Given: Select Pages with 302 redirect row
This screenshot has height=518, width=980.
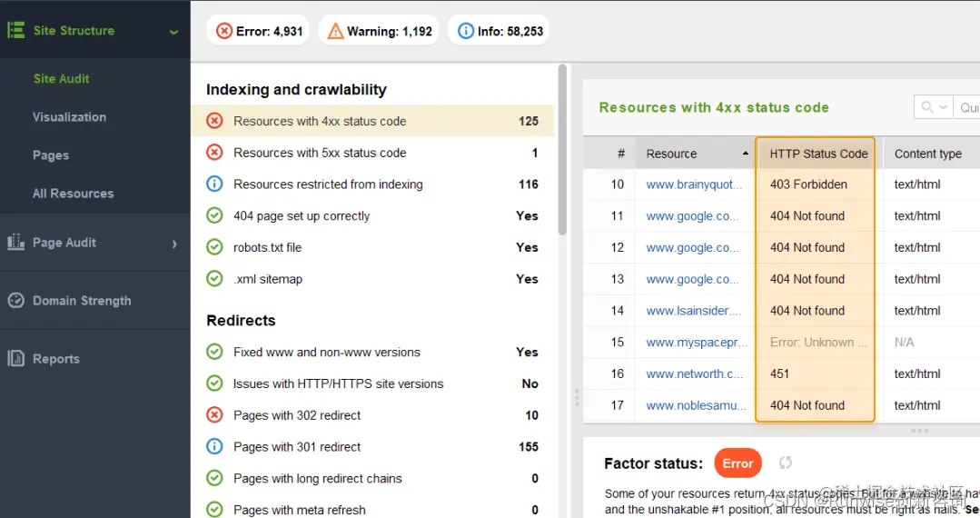Looking at the screenshot, I should tap(372, 415).
